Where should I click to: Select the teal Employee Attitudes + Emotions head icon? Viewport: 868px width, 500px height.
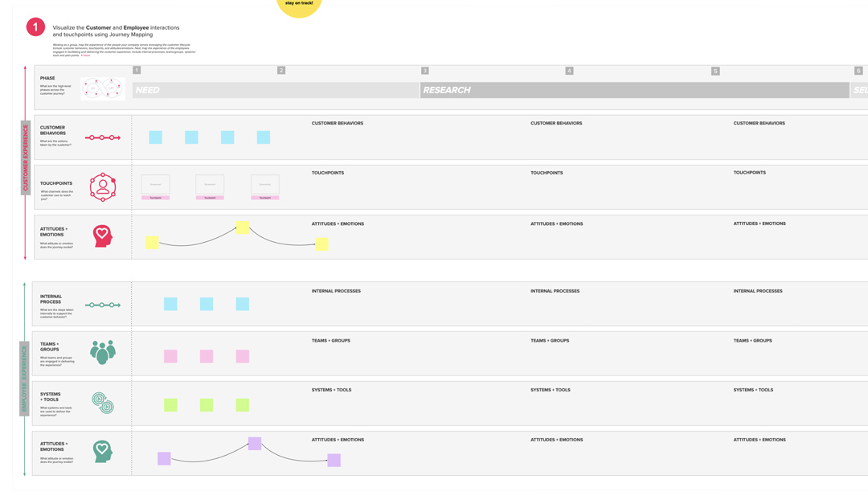pos(103,451)
